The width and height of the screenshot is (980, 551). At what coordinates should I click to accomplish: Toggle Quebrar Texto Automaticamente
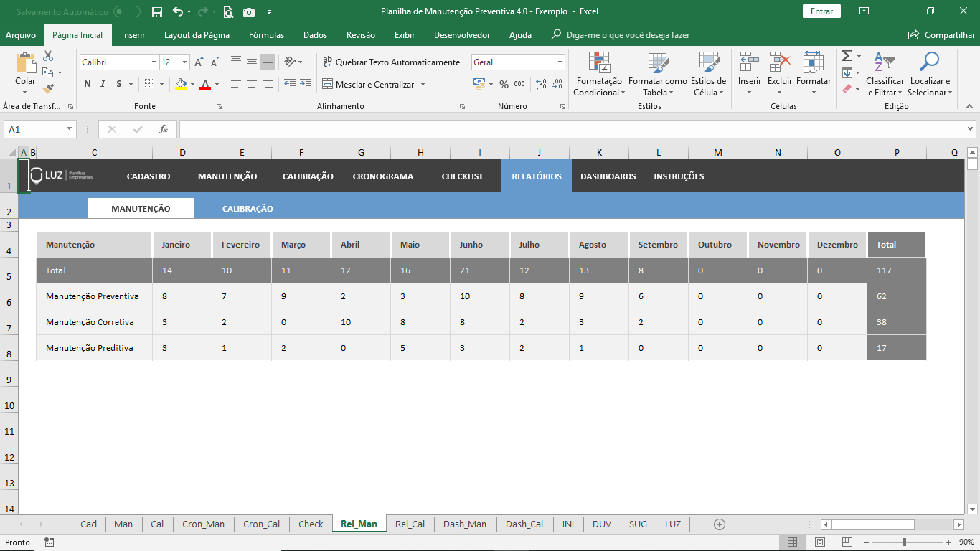391,62
